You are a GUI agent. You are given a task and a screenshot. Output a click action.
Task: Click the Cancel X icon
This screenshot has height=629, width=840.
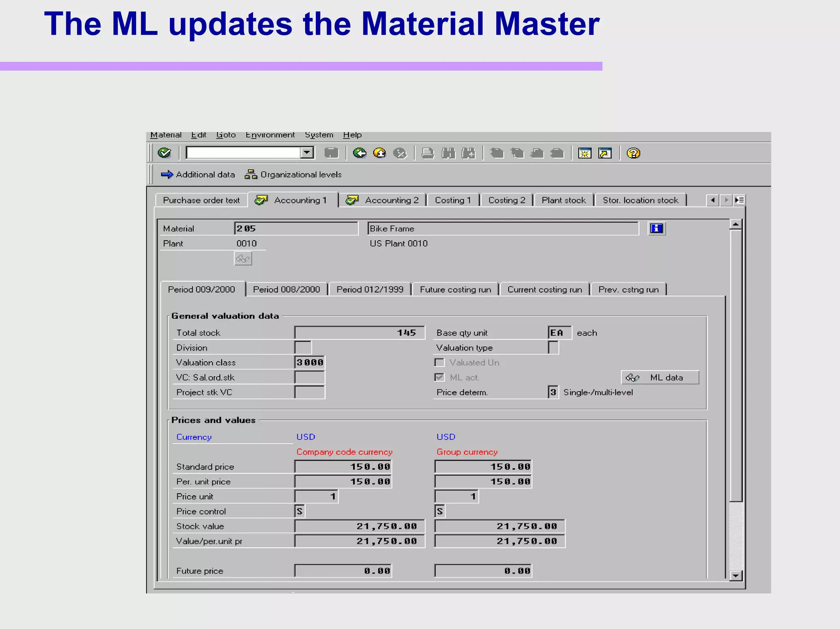coord(400,153)
